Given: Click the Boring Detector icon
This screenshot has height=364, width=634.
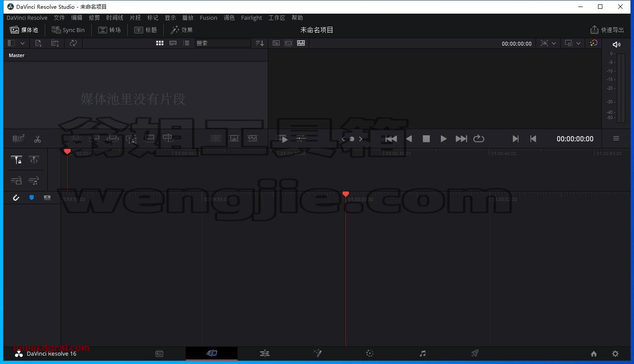Looking at the screenshot, I should click(x=19, y=139).
